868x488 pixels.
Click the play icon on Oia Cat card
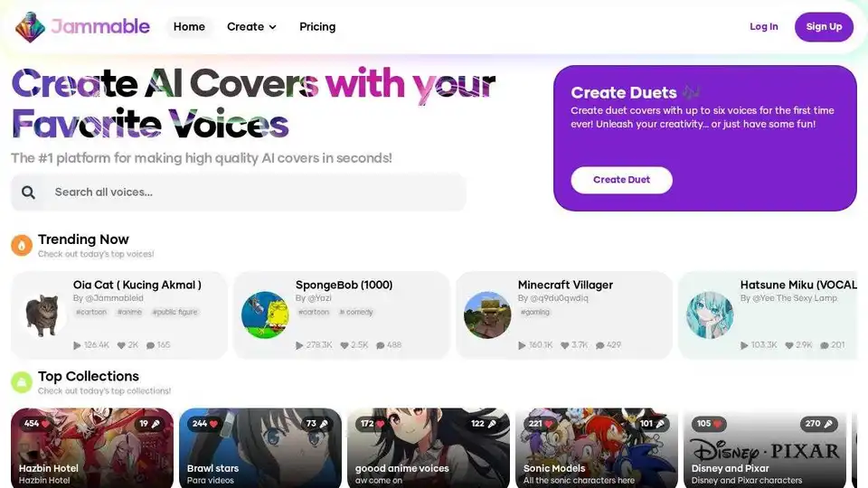click(77, 345)
